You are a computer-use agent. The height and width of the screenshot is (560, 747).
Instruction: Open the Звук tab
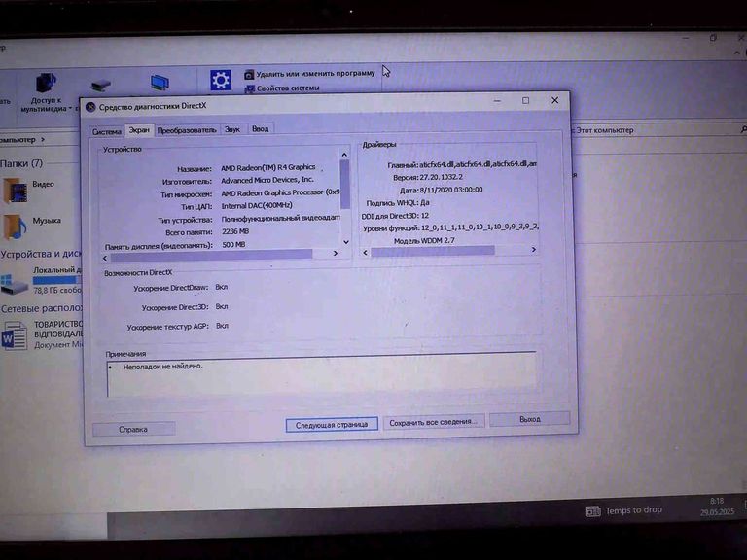coord(232,129)
